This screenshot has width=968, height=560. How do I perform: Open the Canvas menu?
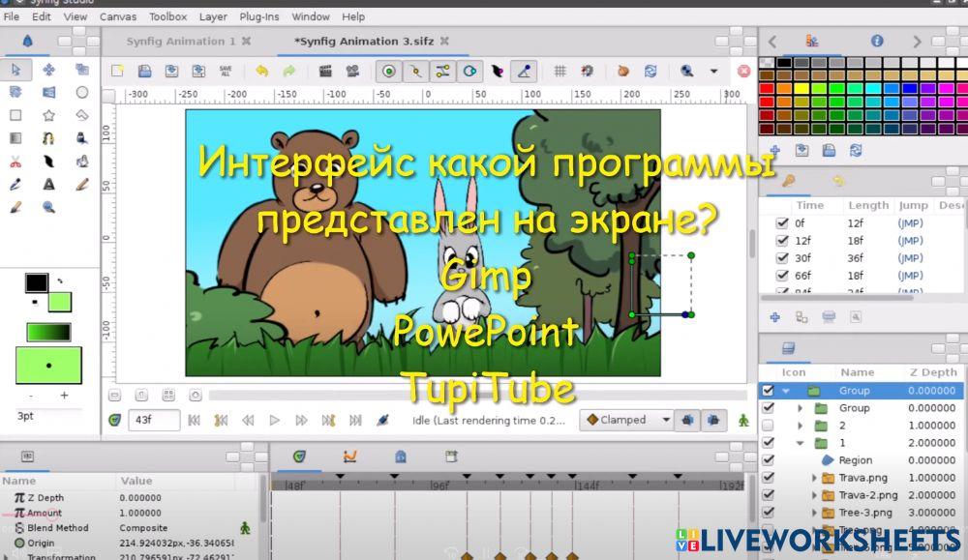[x=118, y=16]
